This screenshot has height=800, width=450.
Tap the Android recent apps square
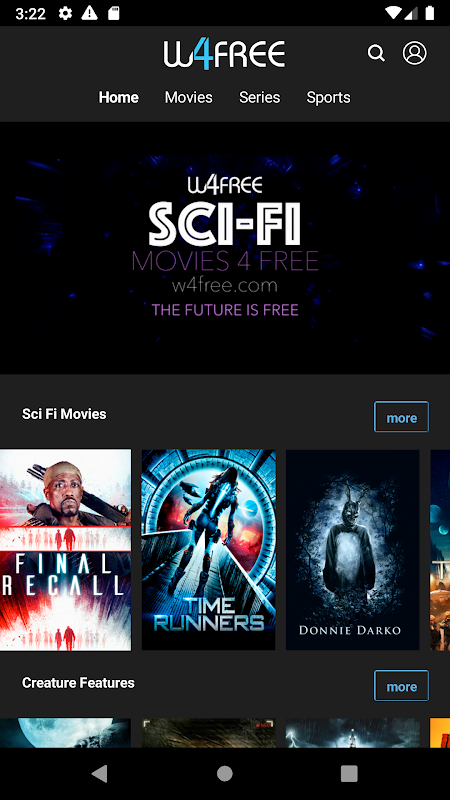[x=349, y=773]
